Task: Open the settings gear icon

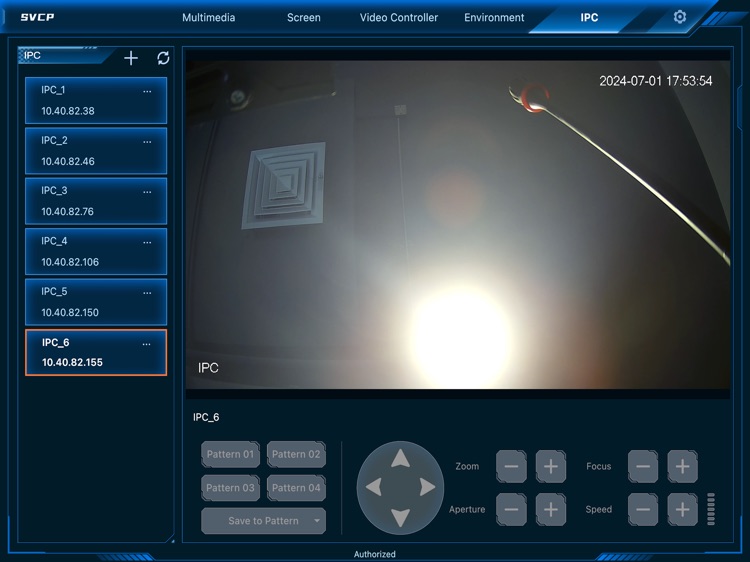Action: click(x=680, y=17)
